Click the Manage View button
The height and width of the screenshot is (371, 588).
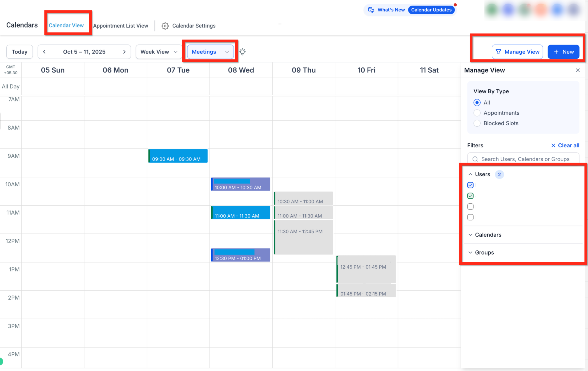click(517, 52)
